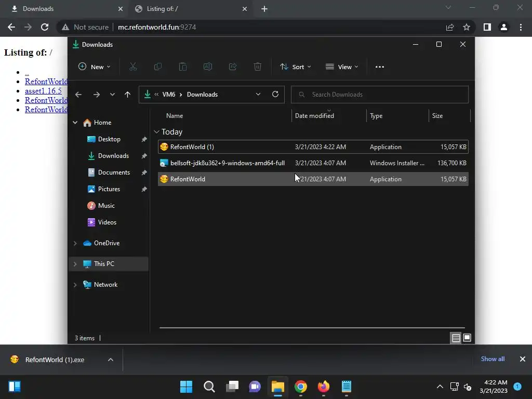The width and height of the screenshot is (532, 399).
Task: Open Widgets panel at taskbar left
Action: (x=15, y=387)
